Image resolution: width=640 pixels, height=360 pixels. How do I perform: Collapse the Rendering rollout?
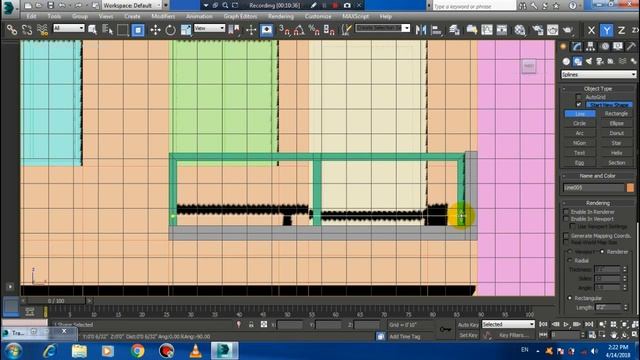(598, 203)
